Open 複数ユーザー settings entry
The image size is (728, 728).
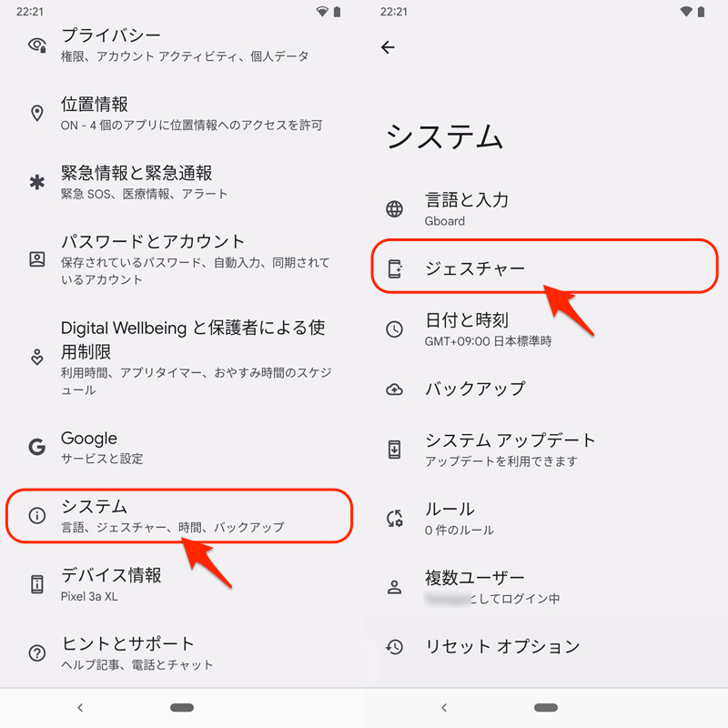point(546,587)
